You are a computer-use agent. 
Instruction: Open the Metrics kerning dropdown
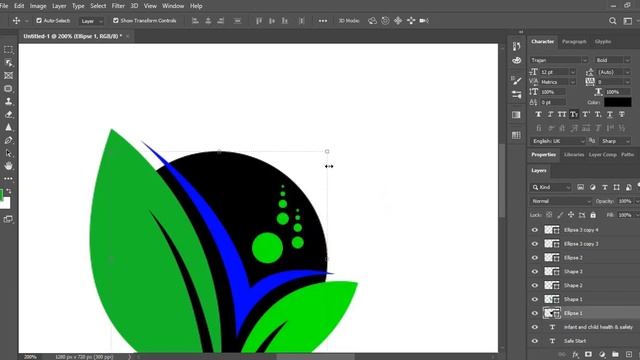click(558, 82)
